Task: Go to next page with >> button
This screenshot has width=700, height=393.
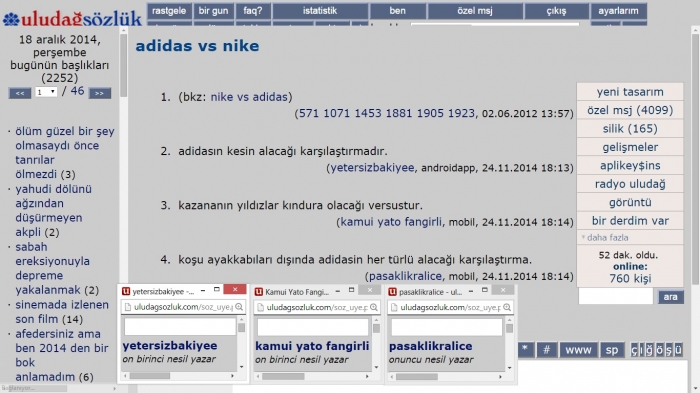Action: [100, 93]
